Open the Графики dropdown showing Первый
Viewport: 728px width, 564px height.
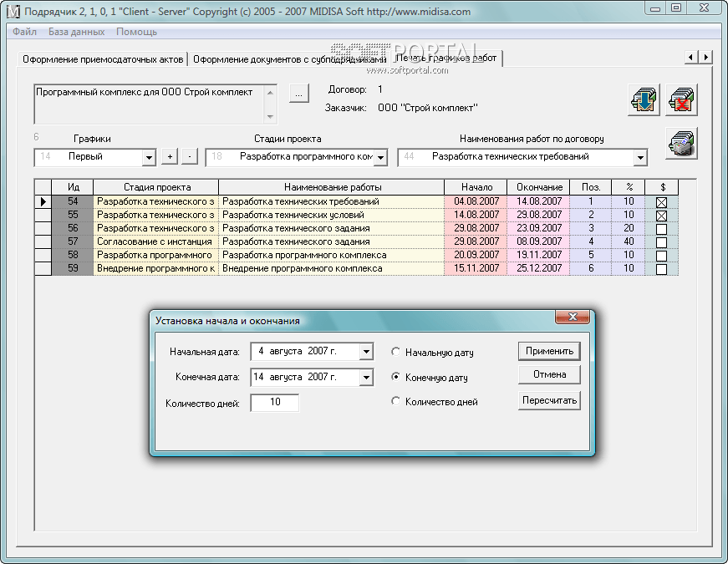point(149,157)
